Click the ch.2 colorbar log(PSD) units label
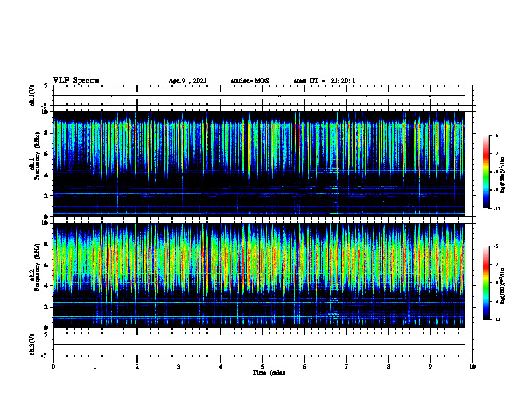The width and height of the screenshot is (532, 411). 503,285
